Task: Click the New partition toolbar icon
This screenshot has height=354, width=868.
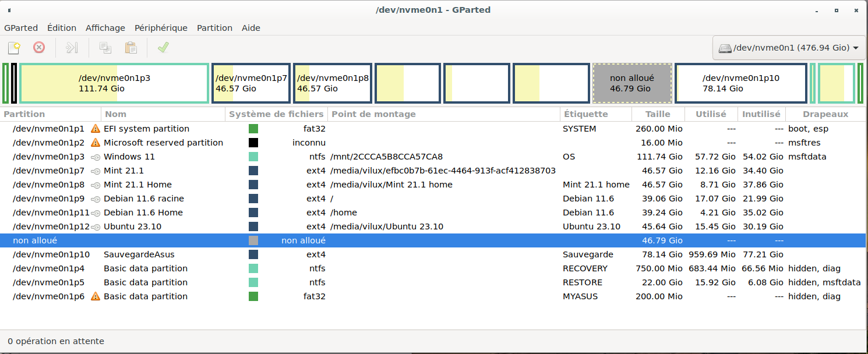Action: [14, 48]
